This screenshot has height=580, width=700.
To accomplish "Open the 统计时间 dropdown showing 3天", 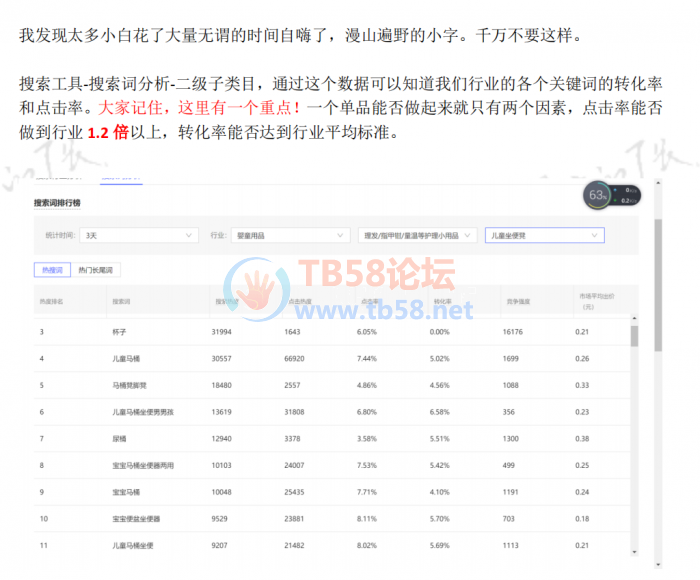I will (x=139, y=235).
